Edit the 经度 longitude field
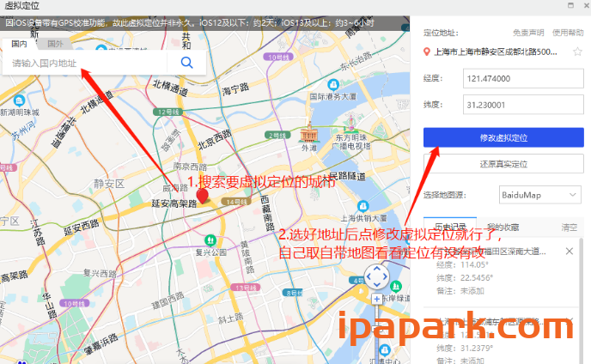The width and height of the screenshot is (591, 364). [x=523, y=78]
